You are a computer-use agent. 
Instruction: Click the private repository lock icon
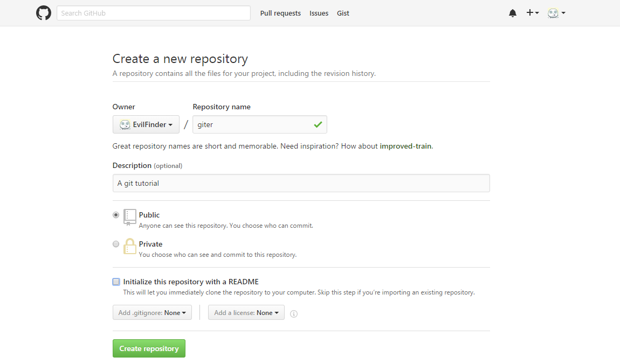click(130, 246)
